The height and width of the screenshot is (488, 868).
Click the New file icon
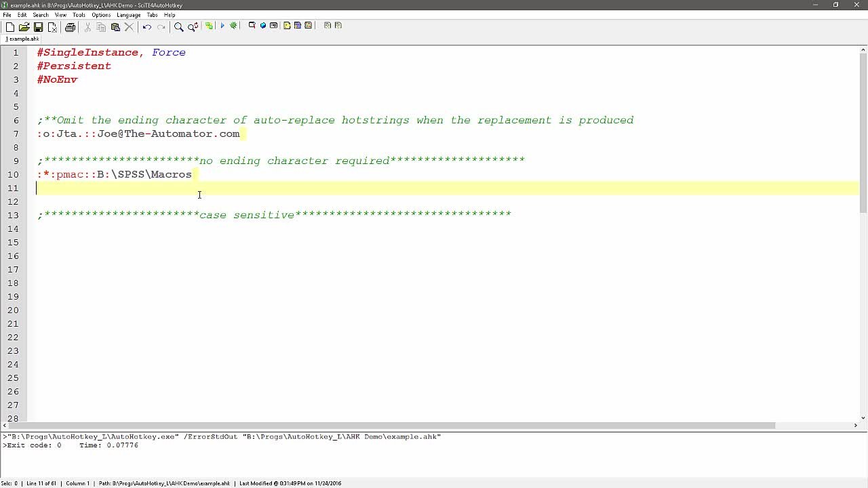tap(10, 27)
